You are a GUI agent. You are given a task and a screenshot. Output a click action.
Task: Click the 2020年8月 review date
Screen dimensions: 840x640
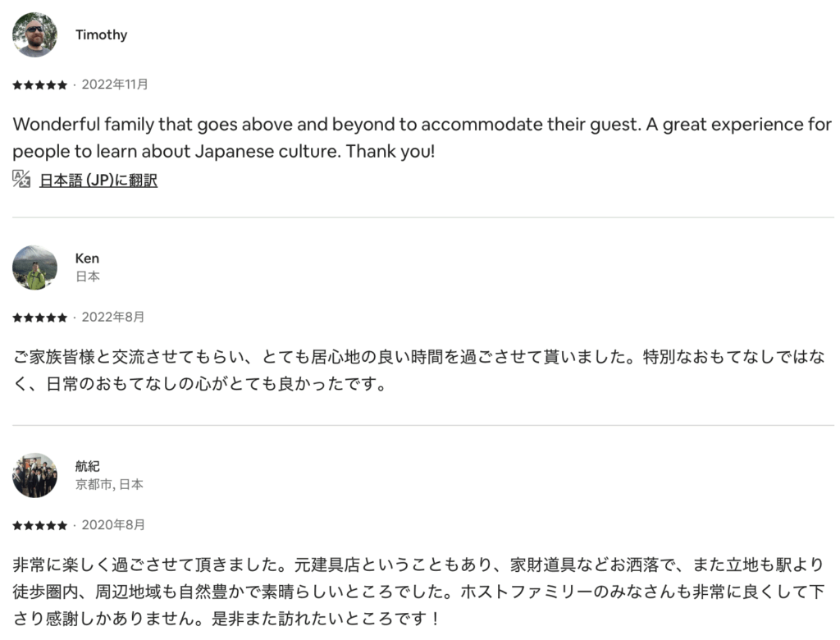112,525
